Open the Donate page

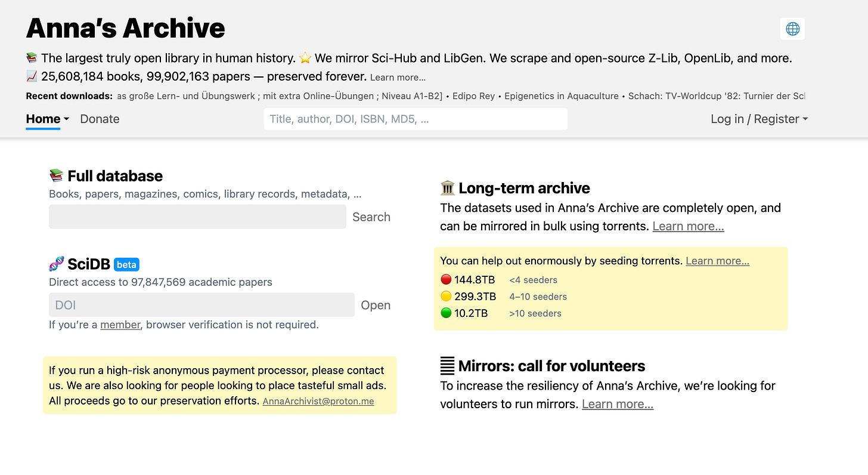click(100, 119)
